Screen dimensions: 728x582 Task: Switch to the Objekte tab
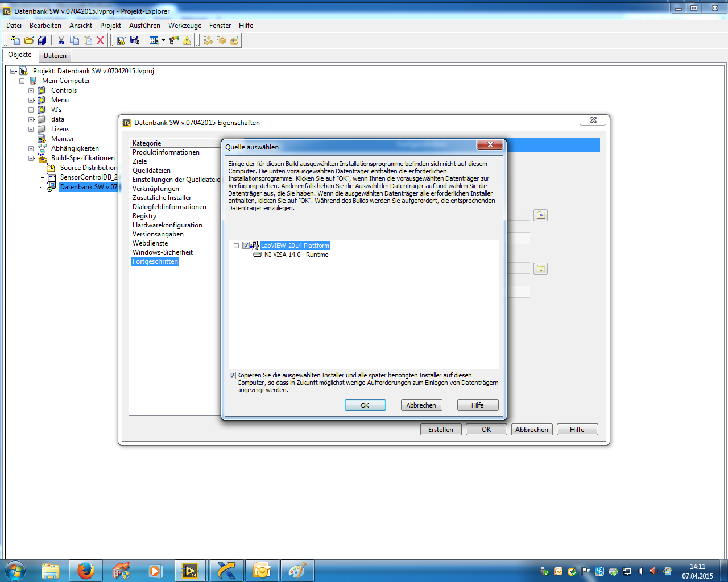20,55
